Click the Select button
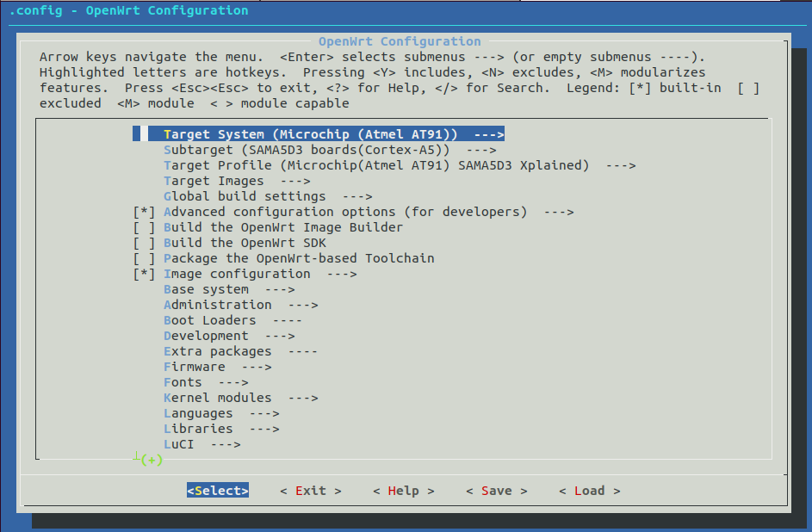The height and width of the screenshot is (532, 812). pos(218,491)
